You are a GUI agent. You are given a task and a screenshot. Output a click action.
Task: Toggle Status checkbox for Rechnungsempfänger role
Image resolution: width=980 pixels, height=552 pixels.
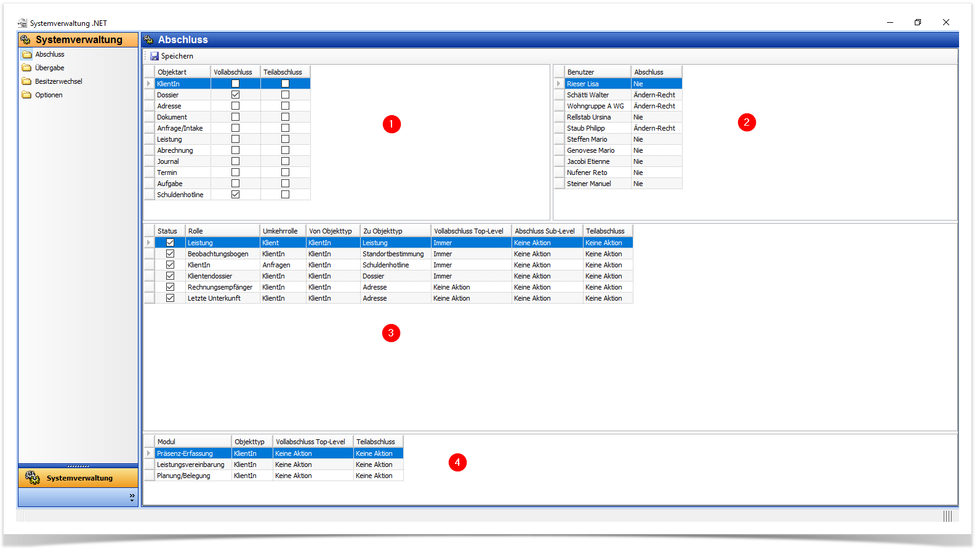[170, 287]
